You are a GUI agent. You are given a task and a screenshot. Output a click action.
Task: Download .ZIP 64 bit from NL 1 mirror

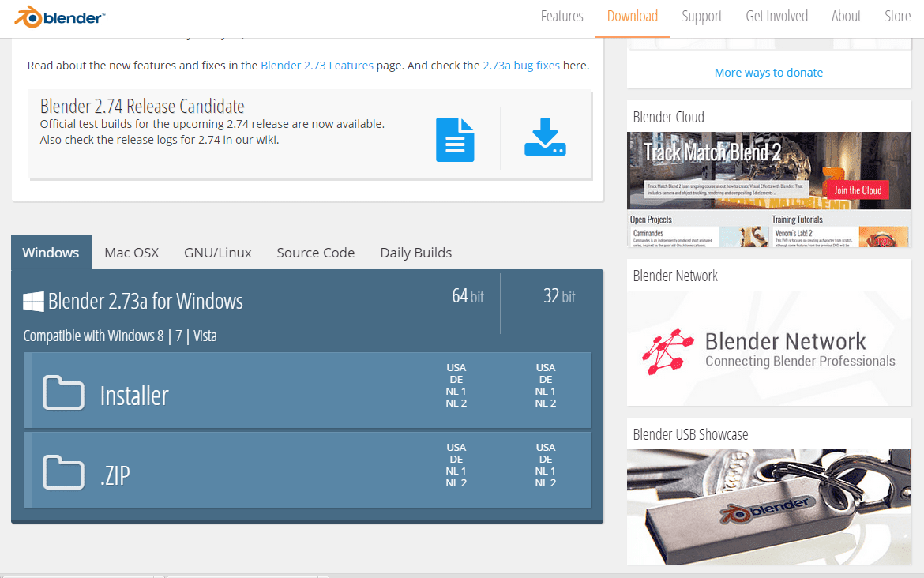[456, 471]
